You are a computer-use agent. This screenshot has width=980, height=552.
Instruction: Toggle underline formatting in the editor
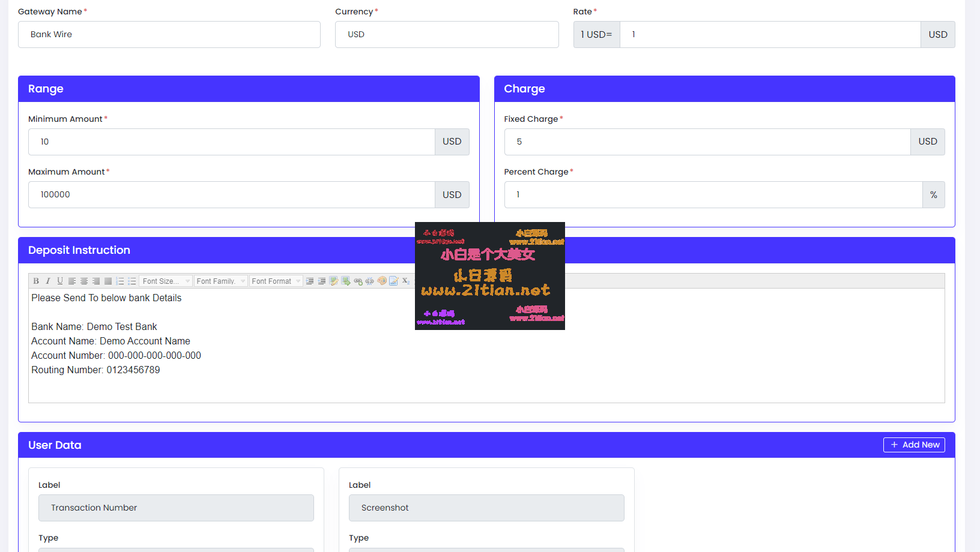(x=59, y=280)
